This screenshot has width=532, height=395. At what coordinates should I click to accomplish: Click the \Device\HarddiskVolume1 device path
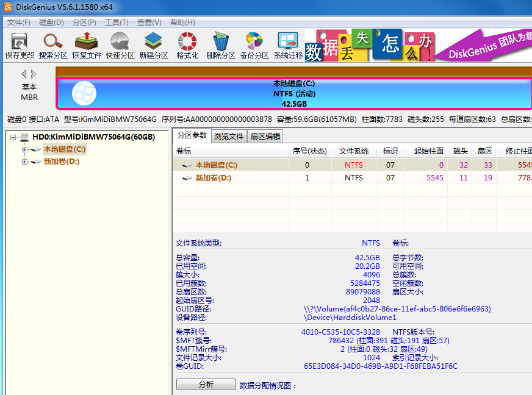tap(350, 318)
